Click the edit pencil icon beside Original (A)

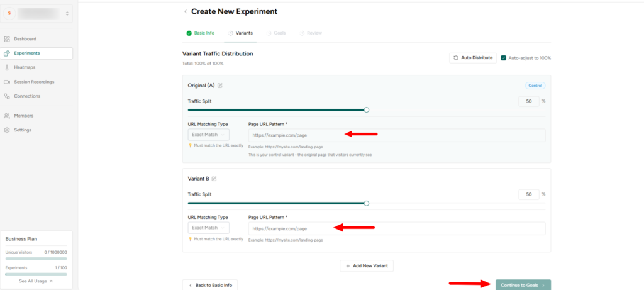pos(219,86)
